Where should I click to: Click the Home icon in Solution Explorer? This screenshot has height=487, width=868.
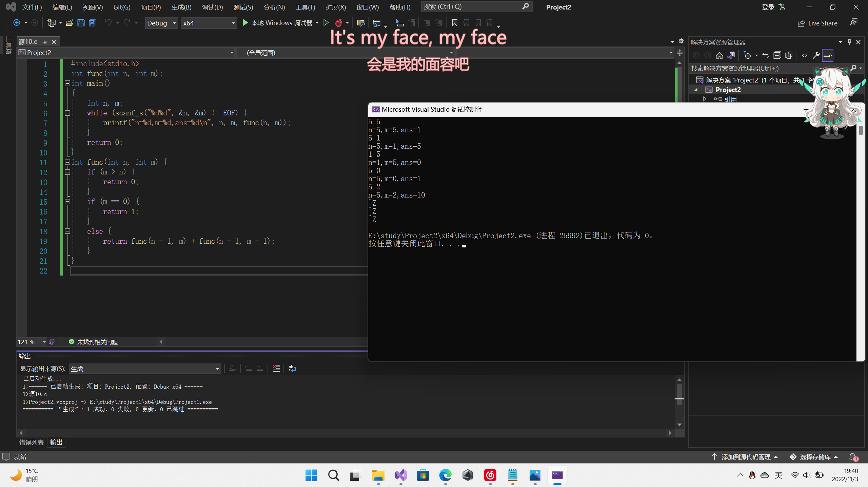tap(719, 55)
